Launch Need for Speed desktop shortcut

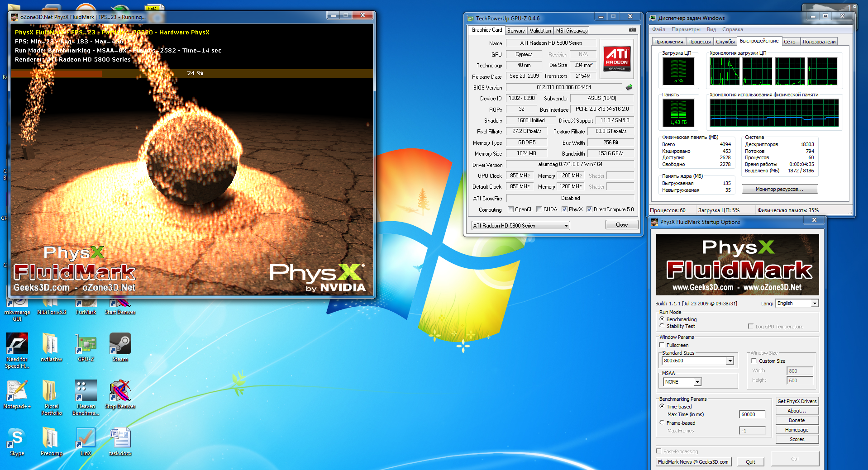coord(17,351)
